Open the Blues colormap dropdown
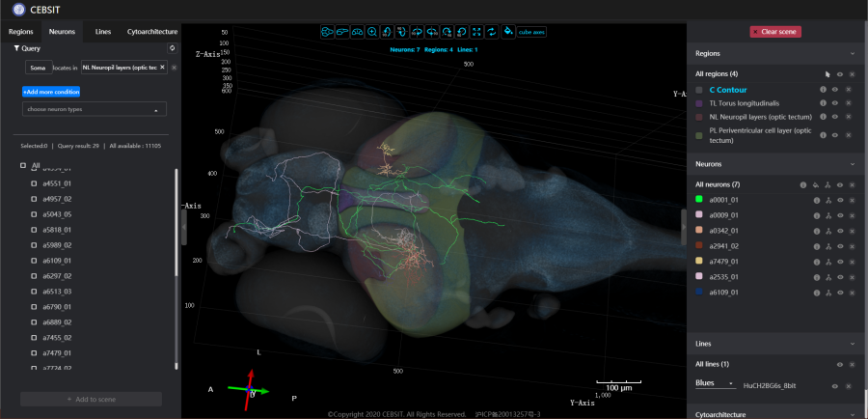868x419 pixels. (x=714, y=384)
